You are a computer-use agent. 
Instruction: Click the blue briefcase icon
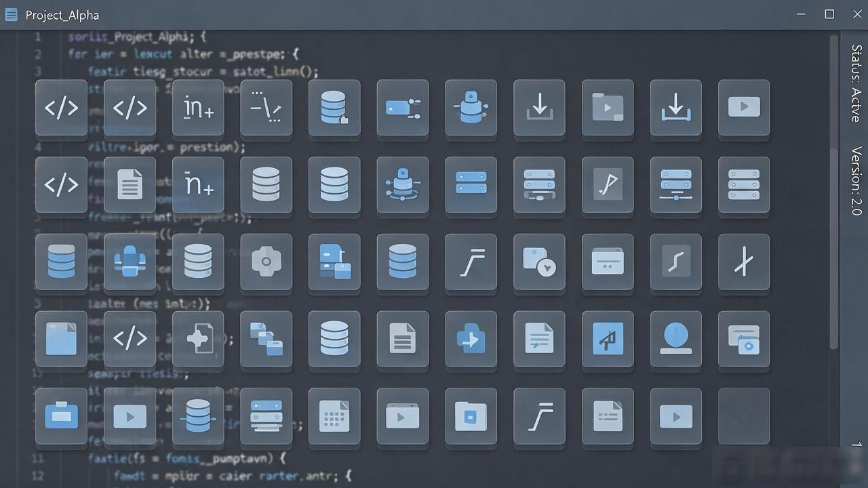click(x=61, y=415)
